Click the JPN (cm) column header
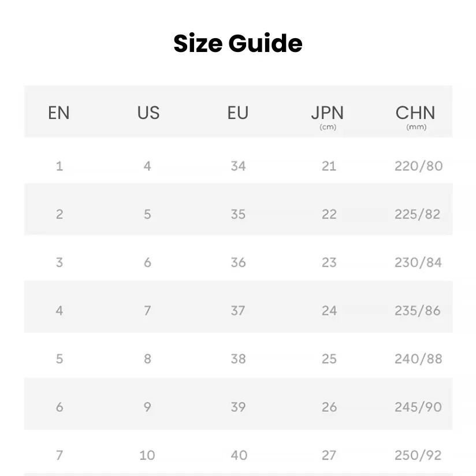 point(328,117)
